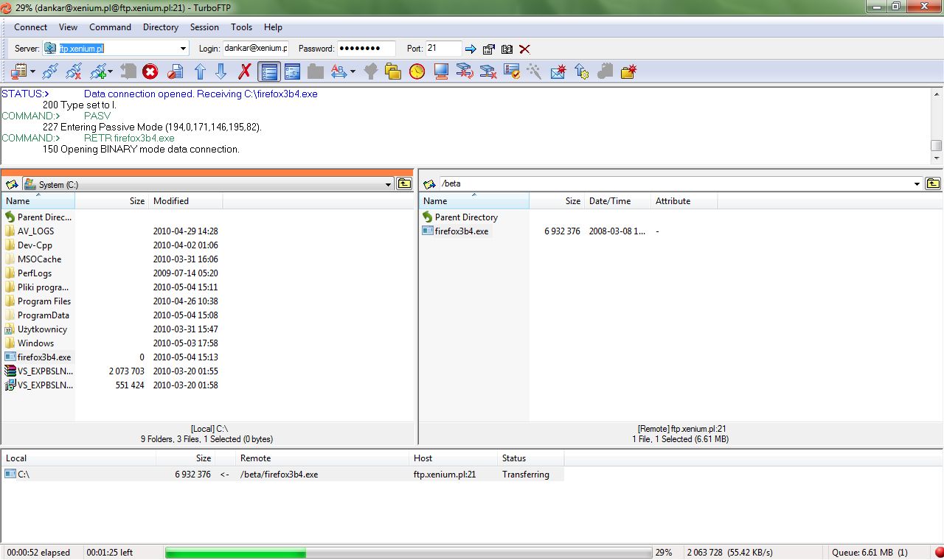Click remote Parent Directory entry
Viewport: 944px width, 560px height.
pos(466,217)
